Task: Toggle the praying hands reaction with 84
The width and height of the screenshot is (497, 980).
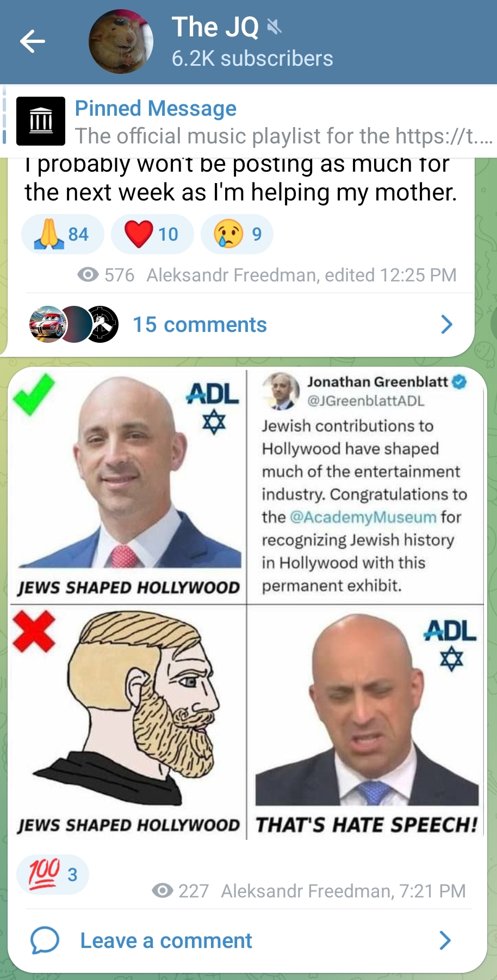Action: point(63,234)
